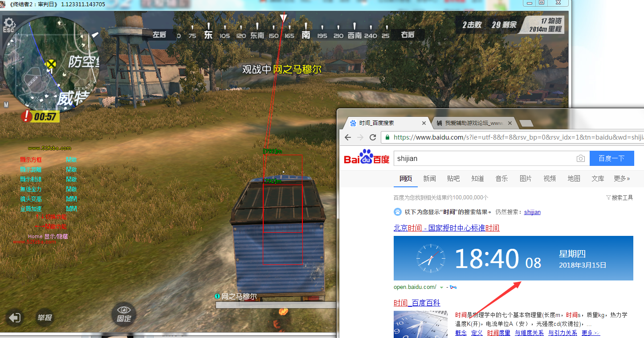The image size is (644, 338).
Task: Click the player health bar at the bottom
Action: pos(276,305)
